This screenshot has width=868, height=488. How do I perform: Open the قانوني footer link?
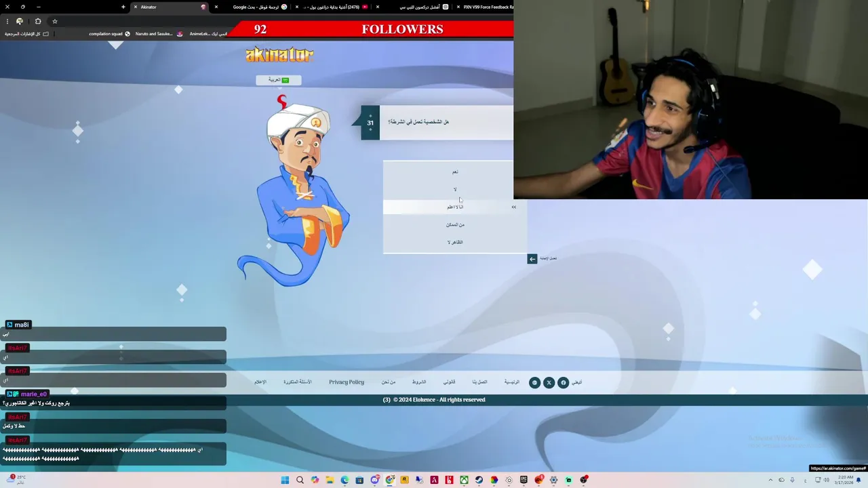point(450,382)
